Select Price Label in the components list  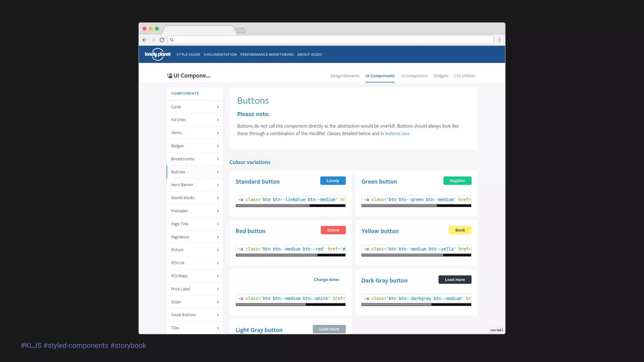[x=195, y=289]
